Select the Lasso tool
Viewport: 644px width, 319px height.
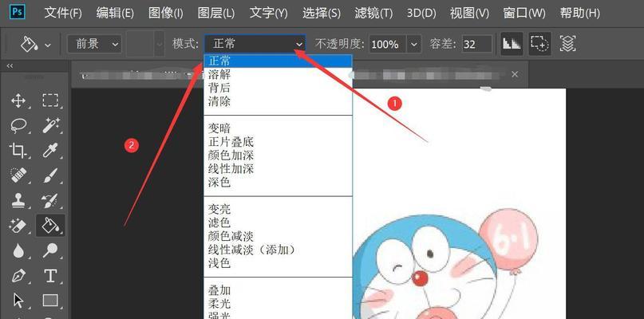point(18,126)
